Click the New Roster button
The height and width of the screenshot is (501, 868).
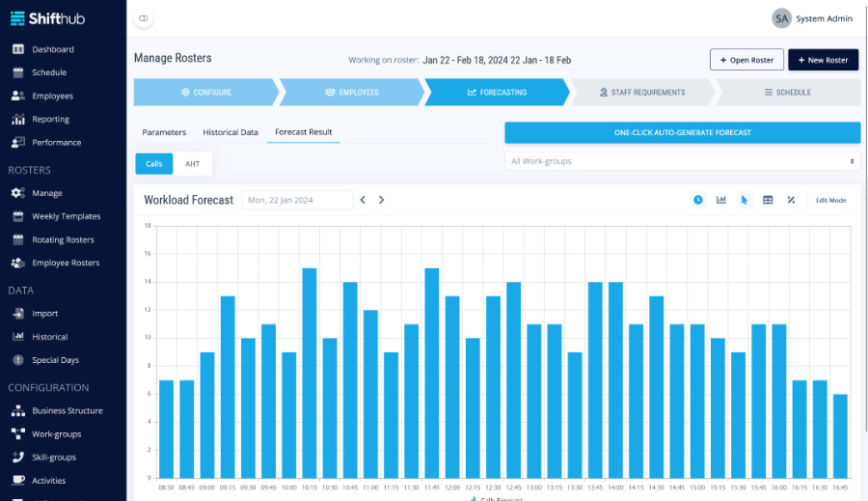pyautogui.click(x=823, y=60)
